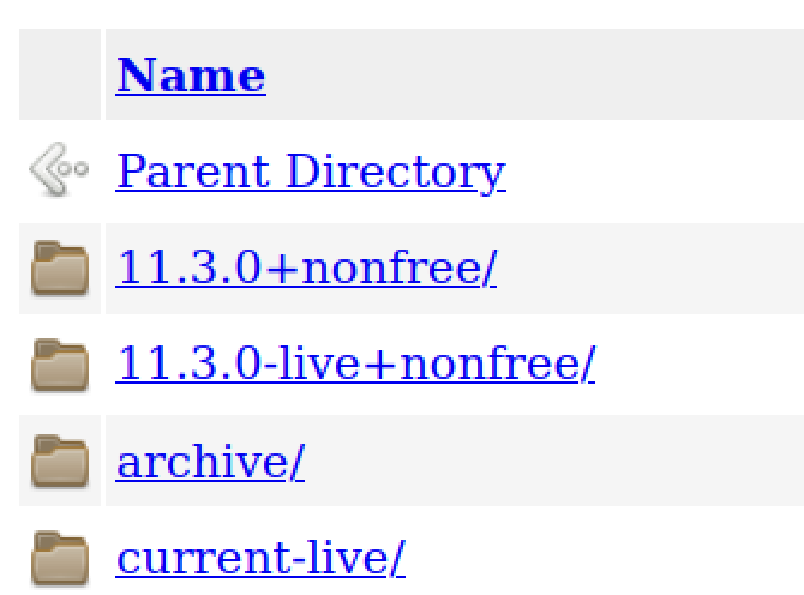Image resolution: width=804 pixels, height=595 pixels.
Task: Open the 11.3.0+nonfree/ directory link
Action: (x=306, y=268)
